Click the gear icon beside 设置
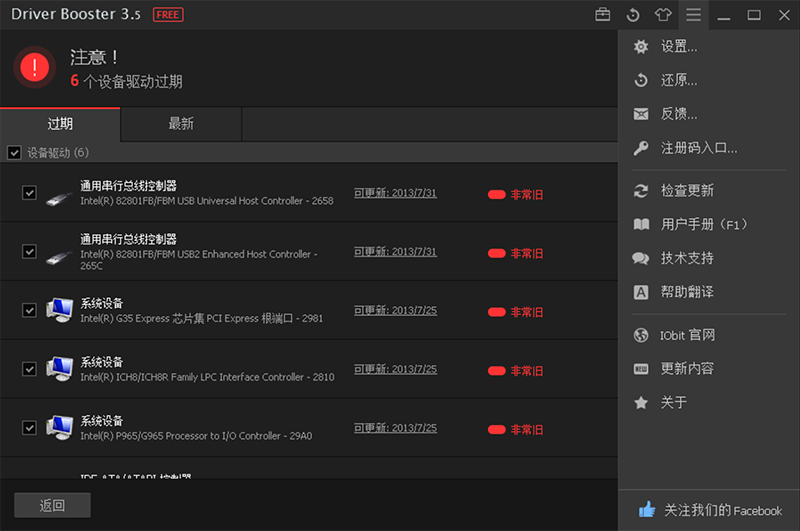This screenshot has width=800, height=531. [641, 47]
